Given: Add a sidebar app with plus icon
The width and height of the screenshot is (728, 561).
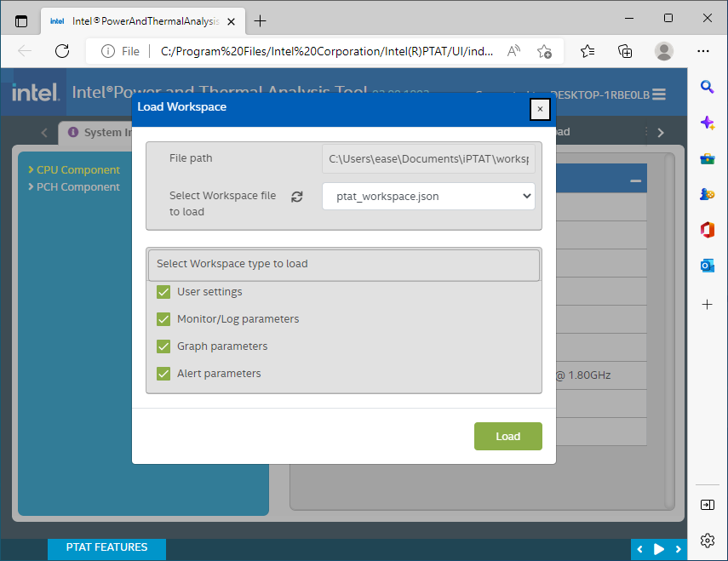Looking at the screenshot, I should coord(707,305).
